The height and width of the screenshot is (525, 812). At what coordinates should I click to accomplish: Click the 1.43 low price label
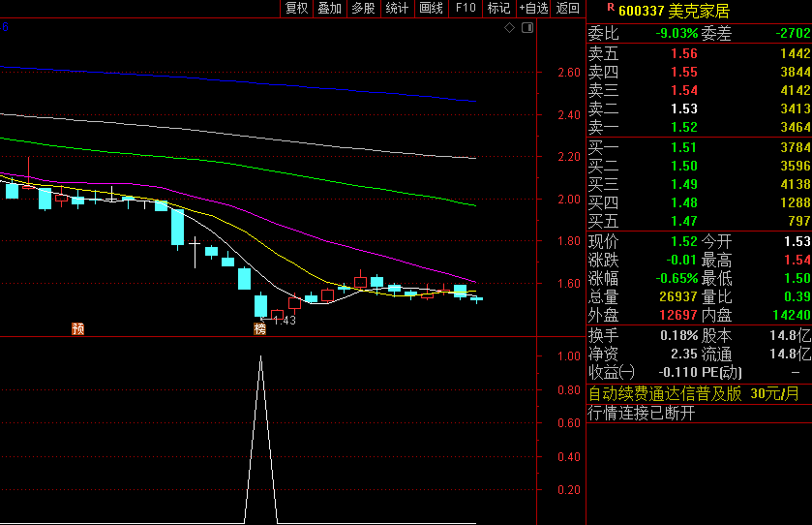tap(284, 321)
